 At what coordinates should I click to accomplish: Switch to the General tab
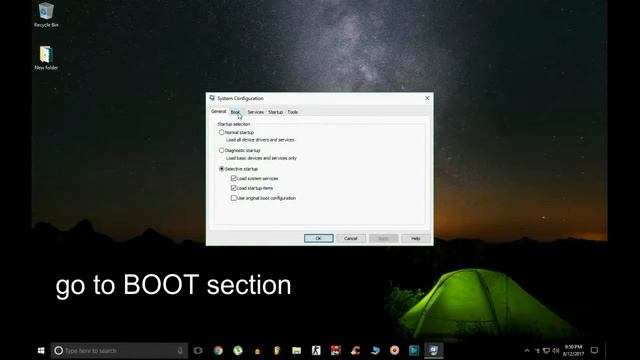(218, 111)
